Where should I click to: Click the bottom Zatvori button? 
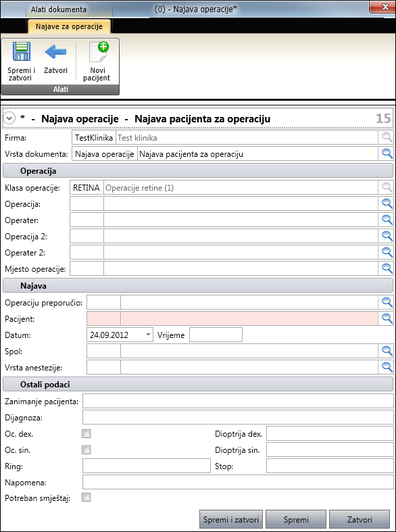(360, 519)
